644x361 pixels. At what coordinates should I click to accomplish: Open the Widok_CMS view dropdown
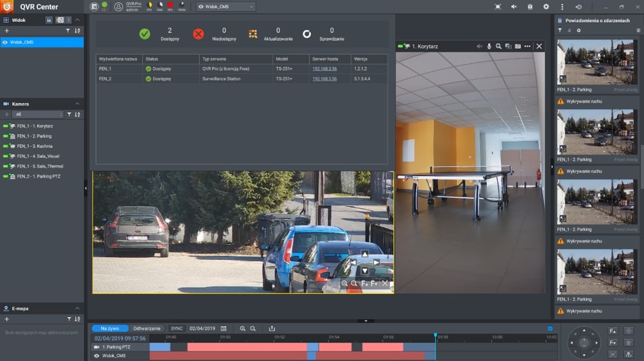click(x=226, y=7)
